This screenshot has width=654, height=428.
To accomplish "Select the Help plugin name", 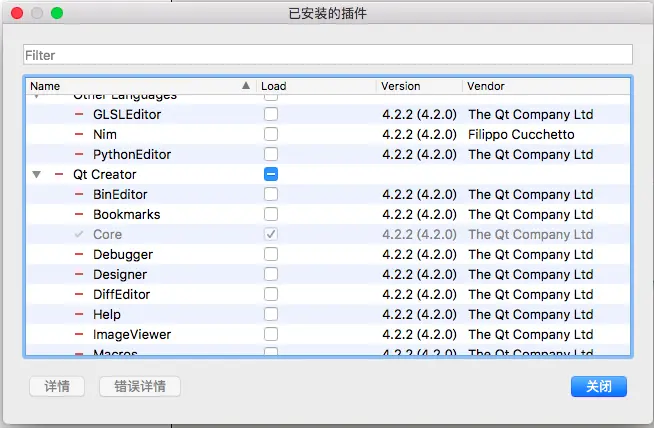I will tap(107, 315).
